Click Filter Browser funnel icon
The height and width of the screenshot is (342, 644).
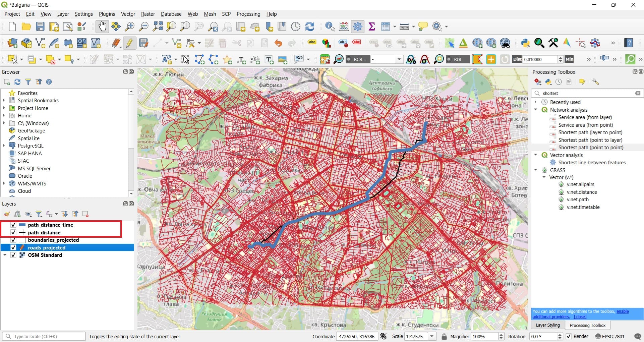[x=28, y=82]
